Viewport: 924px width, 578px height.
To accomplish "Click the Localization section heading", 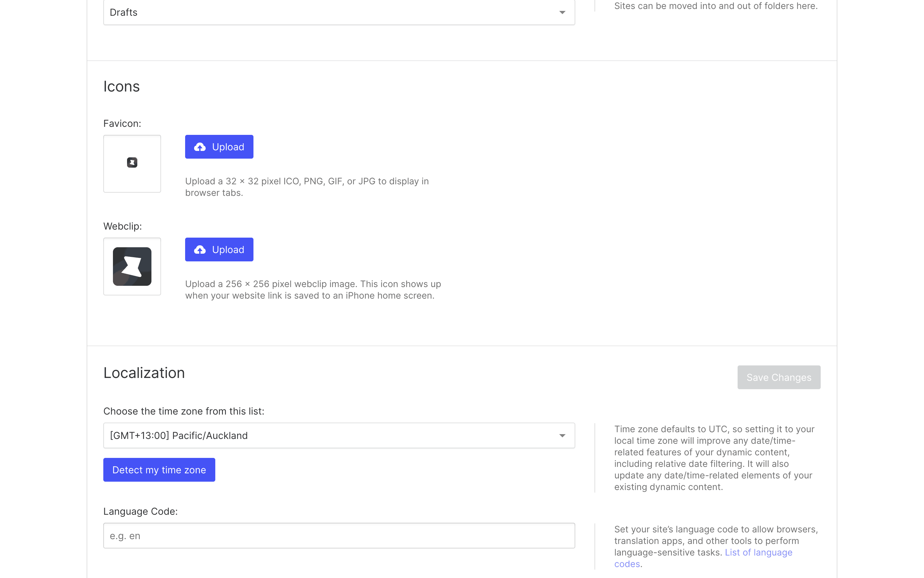I will tap(144, 373).
